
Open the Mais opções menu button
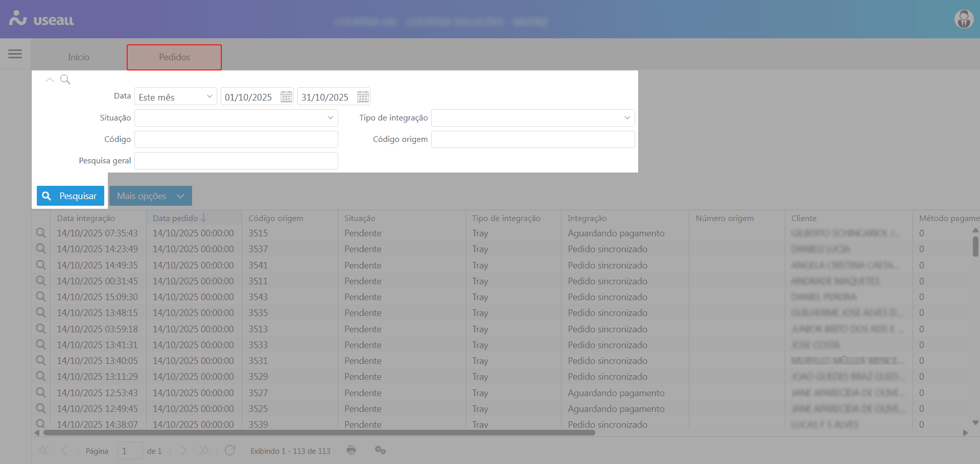150,196
